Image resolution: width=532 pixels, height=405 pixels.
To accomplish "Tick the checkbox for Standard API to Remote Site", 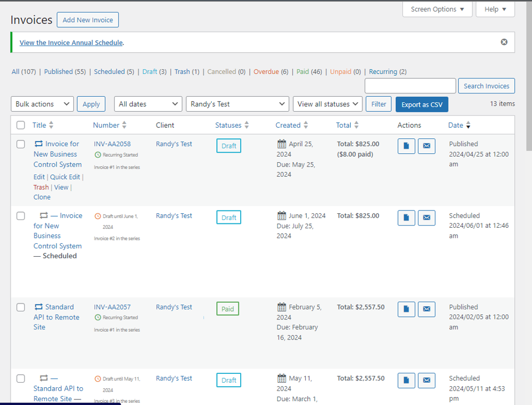I will coord(21,307).
